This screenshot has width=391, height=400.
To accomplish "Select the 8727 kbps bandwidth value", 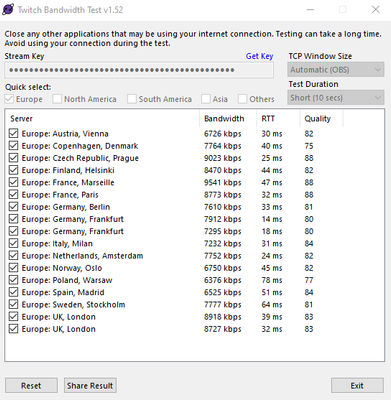I will [x=223, y=329].
